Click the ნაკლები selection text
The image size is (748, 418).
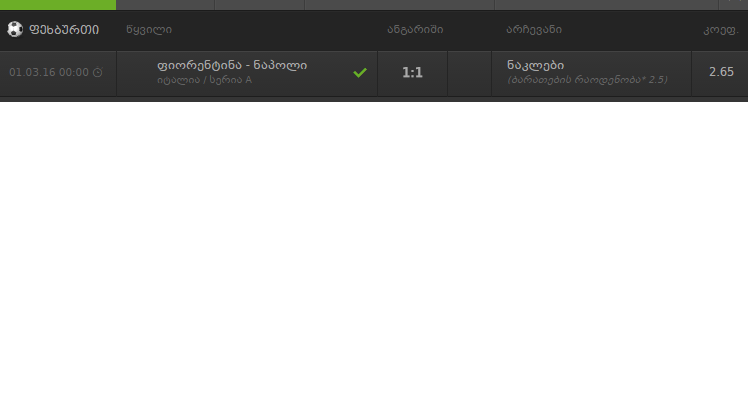point(535,65)
